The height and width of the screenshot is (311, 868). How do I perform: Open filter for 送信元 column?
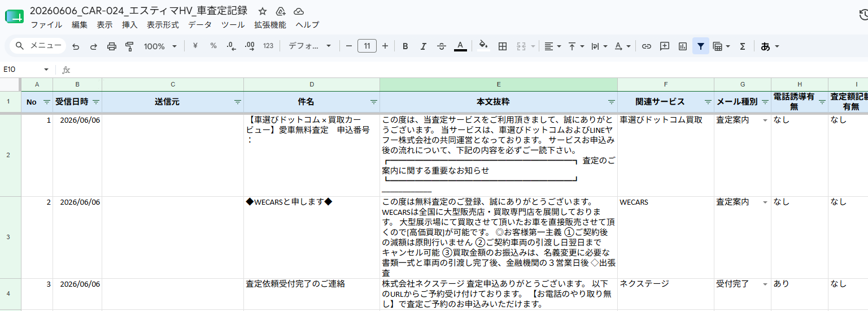[x=237, y=102]
